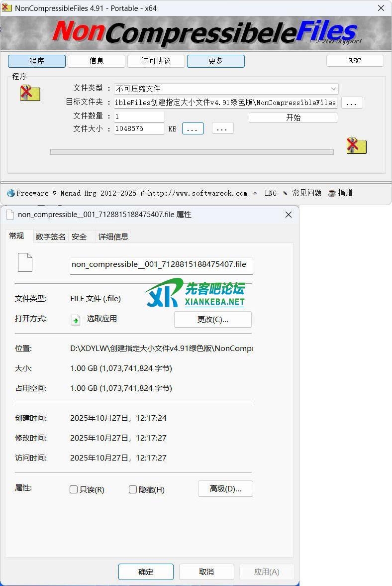Click the 更改(C)... button
Viewport: 392px width, 586px height.
click(x=212, y=320)
